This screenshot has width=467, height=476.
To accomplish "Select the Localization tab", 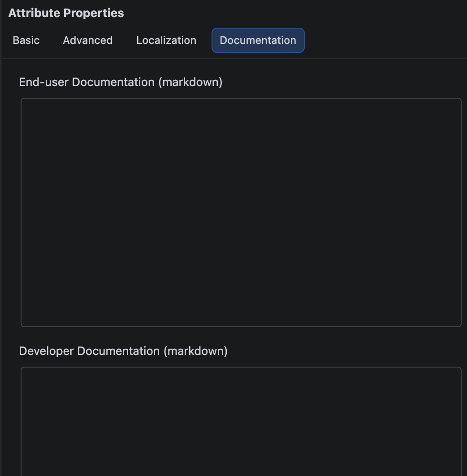I will 166,40.
